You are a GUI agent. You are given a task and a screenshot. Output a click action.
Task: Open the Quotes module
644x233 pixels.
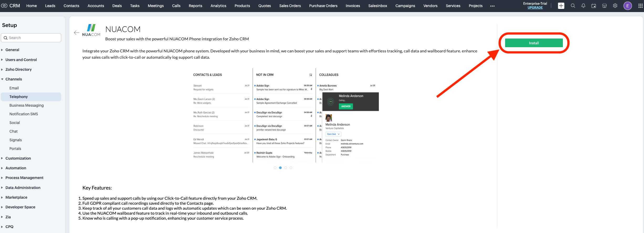(265, 6)
